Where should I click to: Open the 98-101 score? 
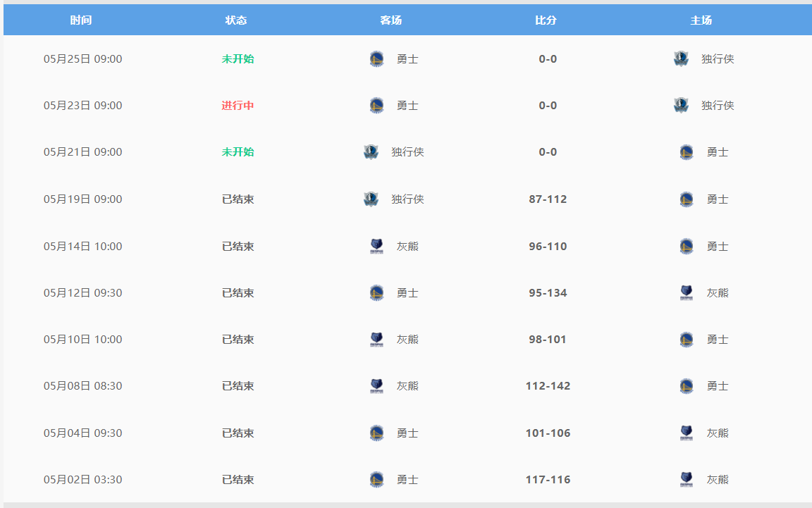(548, 340)
